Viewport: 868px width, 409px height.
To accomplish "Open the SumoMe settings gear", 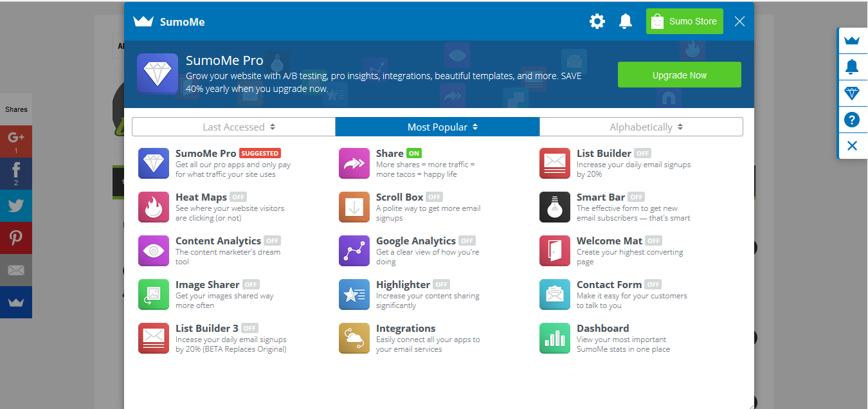I will coord(597,21).
